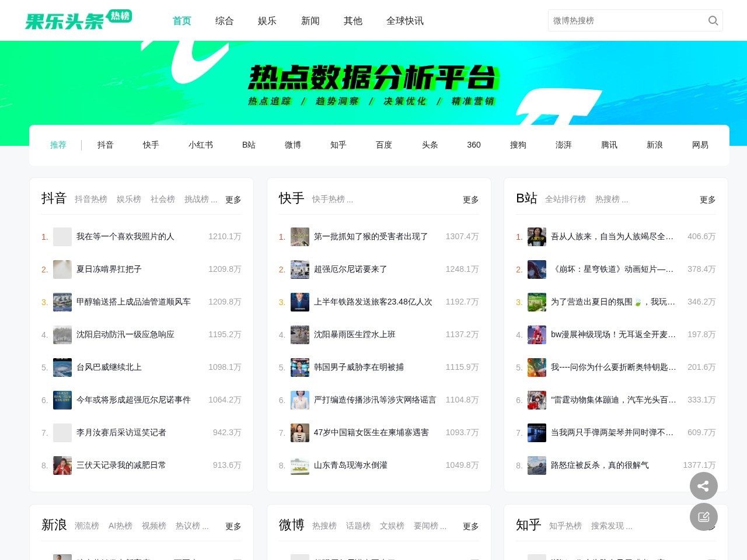
Task: Switch 抖音 card to 娱乐榜 list
Action: click(x=129, y=199)
